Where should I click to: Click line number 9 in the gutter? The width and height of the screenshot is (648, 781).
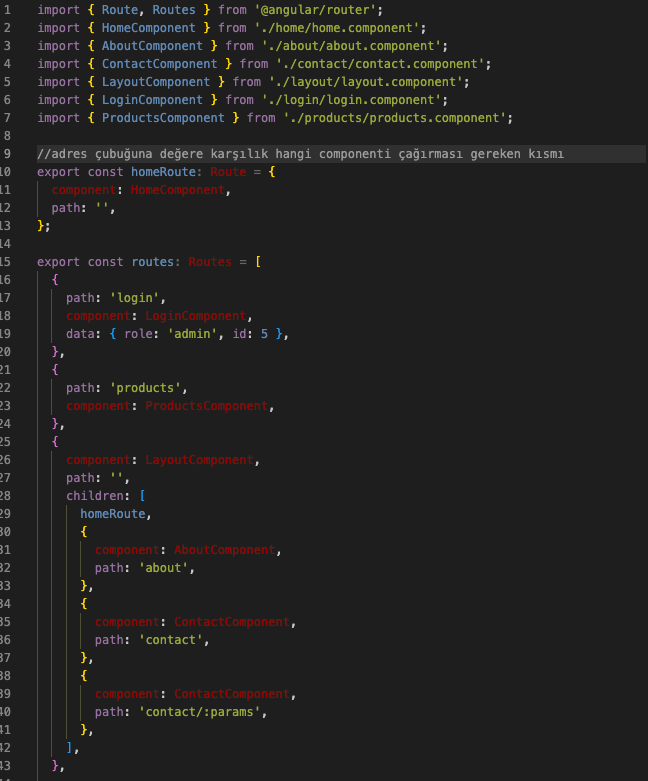(7, 154)
